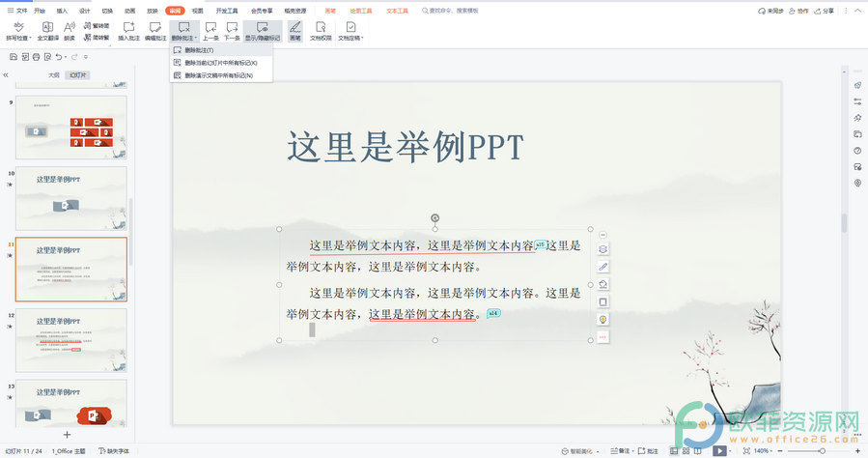Toggle the 画笔 ink pen tool
This screenshot has width=868, height=458.
click(x=295, y=32)
